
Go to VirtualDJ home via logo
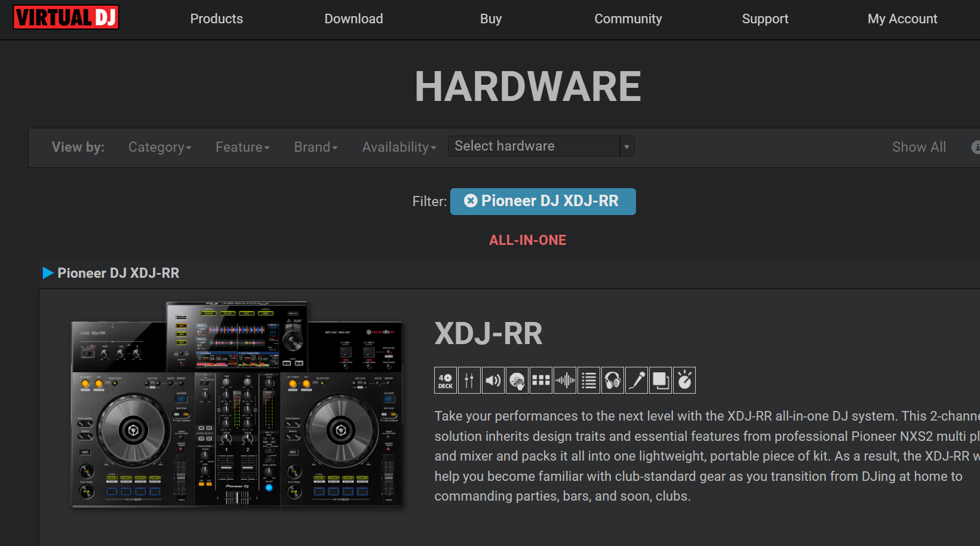[x=66, y=17]
